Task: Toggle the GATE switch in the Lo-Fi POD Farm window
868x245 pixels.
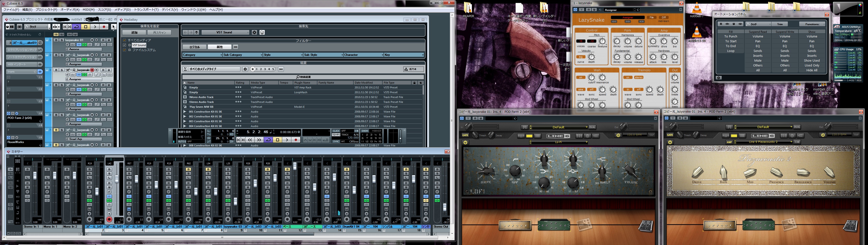Action: click(x=465, y=135)
